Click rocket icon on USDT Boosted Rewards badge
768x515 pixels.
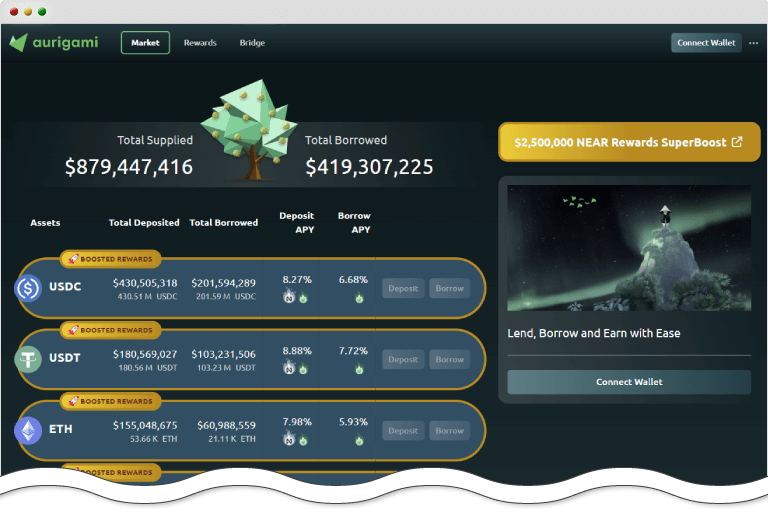tap(73, 330)
